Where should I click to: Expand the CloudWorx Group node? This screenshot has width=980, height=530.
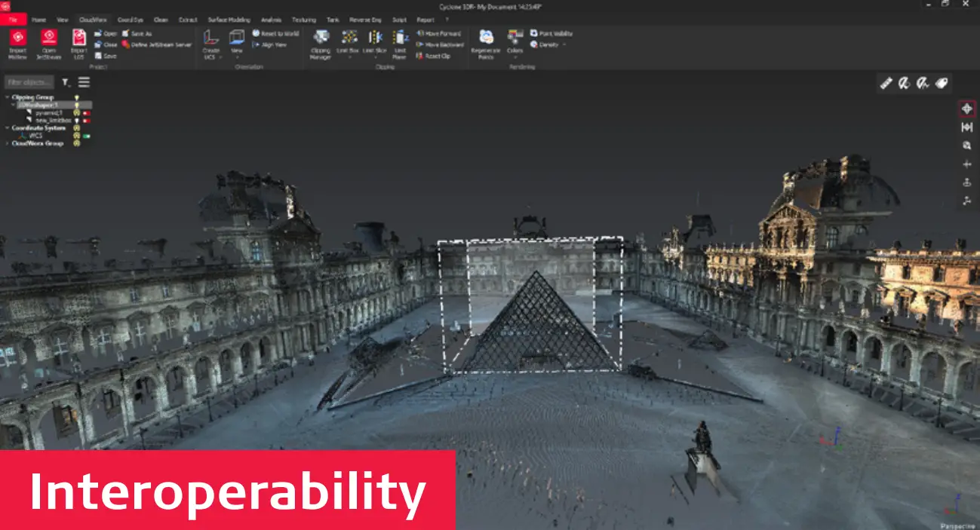[x=7, y=142]
